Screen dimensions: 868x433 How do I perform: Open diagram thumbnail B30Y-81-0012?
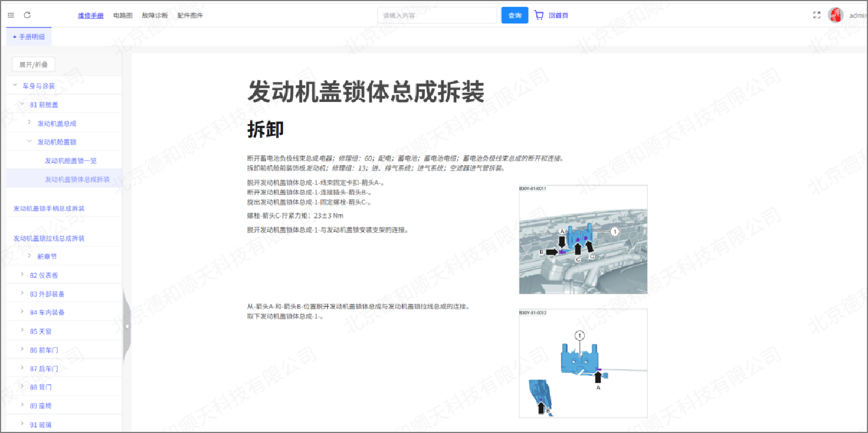583,362
